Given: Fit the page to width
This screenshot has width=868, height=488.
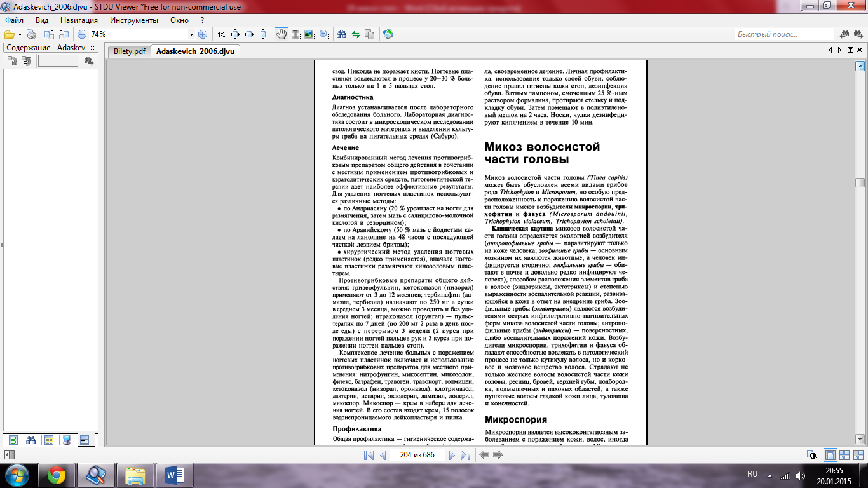Looking at the screenshot, I should pos(249,34).
